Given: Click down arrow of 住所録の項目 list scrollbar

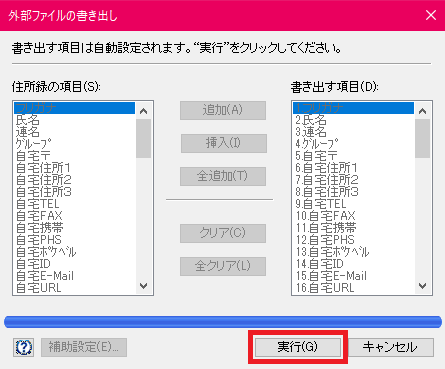Looking at the screenshot, I should click(144, 286).
